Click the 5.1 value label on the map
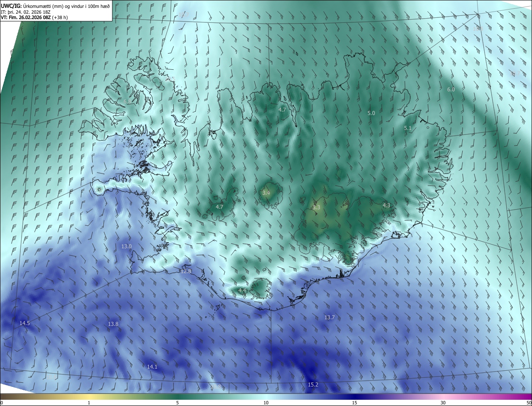This screenshot has width=532, height=406. 408,128
